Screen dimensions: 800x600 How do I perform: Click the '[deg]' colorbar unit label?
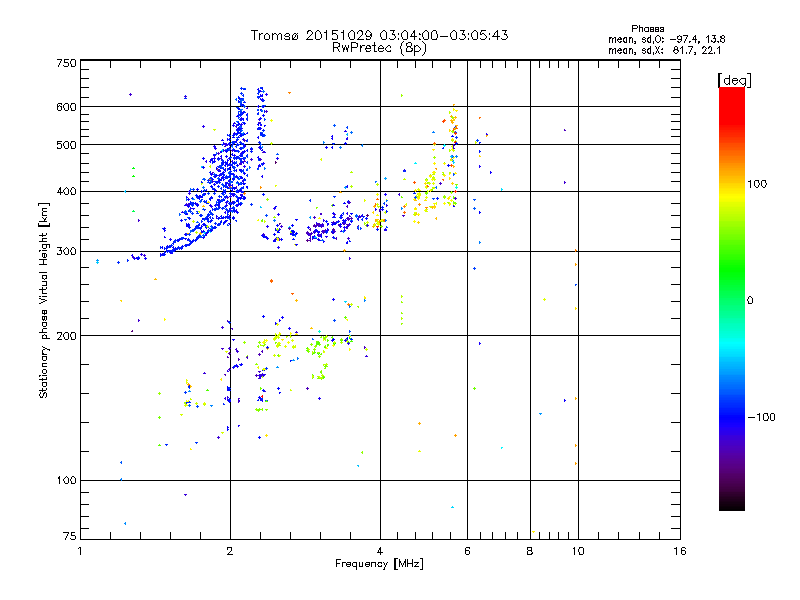[734, 80]
